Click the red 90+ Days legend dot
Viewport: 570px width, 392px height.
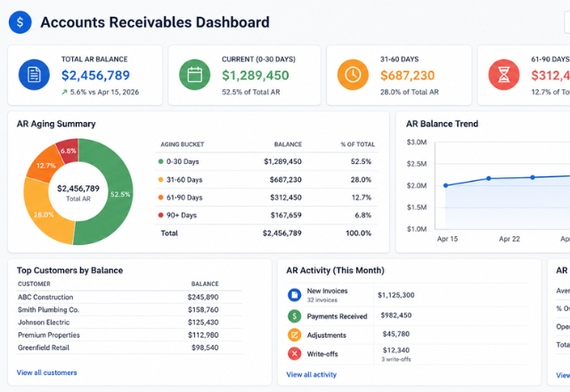160,215
